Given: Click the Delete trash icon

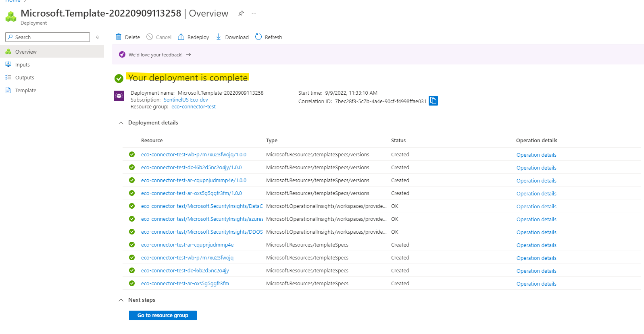Looking at the screenshot, I should (119, 37).
